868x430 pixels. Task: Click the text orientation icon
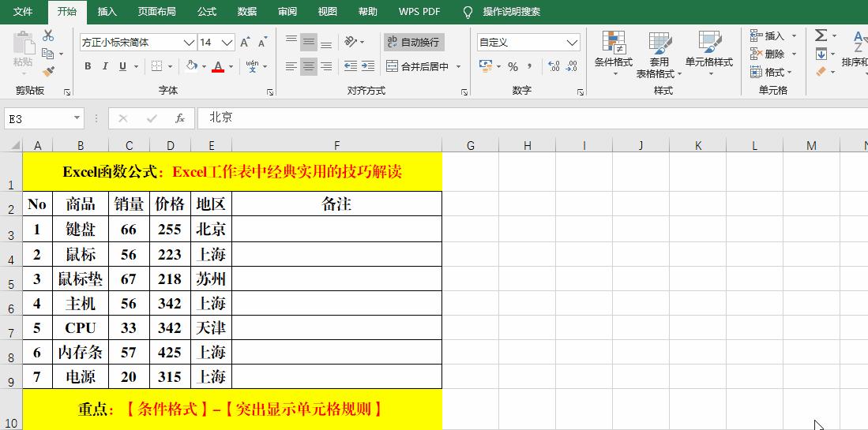tap(351, 42)
